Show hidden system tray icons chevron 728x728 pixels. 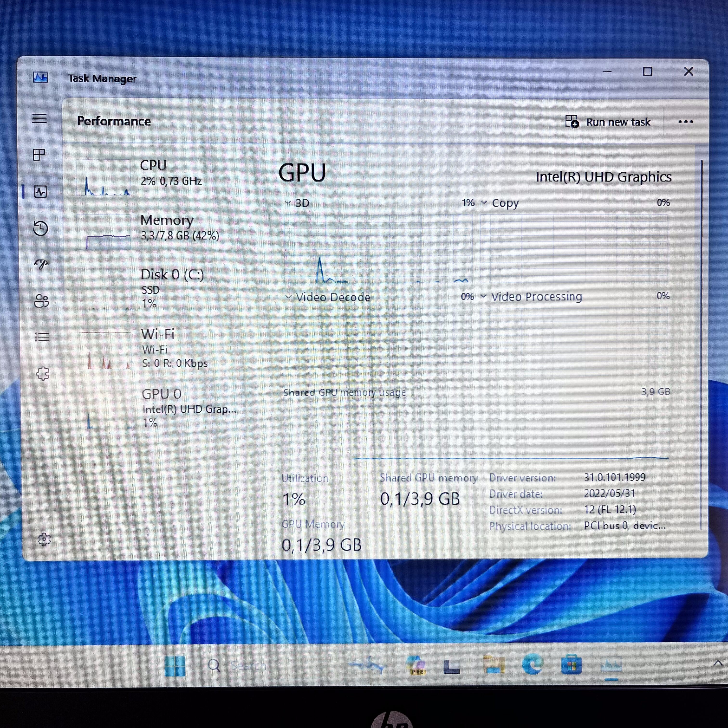point(718,663)
